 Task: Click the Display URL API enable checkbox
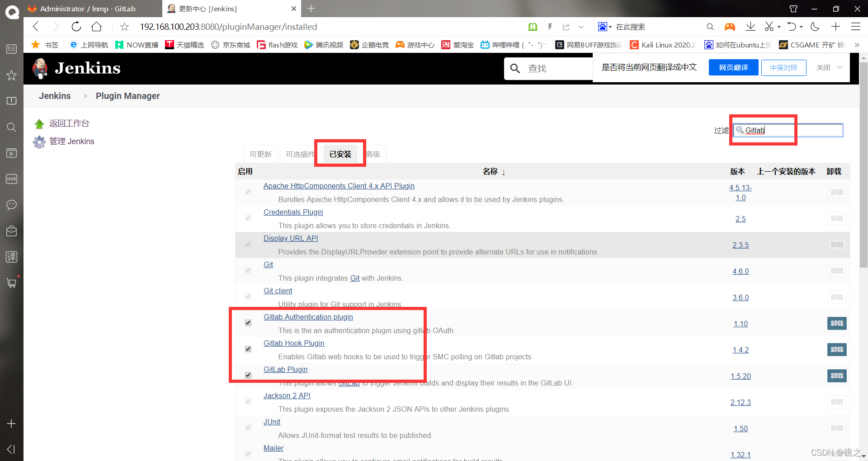(x=248, y=244)
